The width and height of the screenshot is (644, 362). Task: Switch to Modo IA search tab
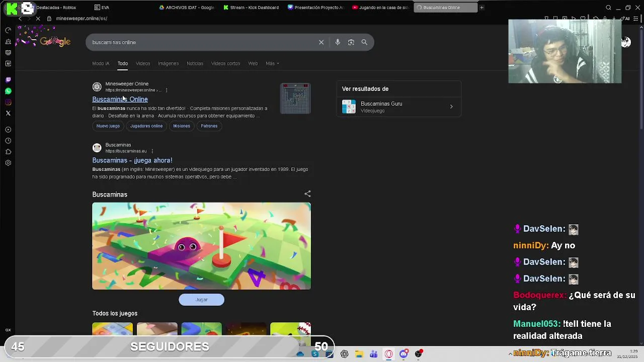(101, 63)
